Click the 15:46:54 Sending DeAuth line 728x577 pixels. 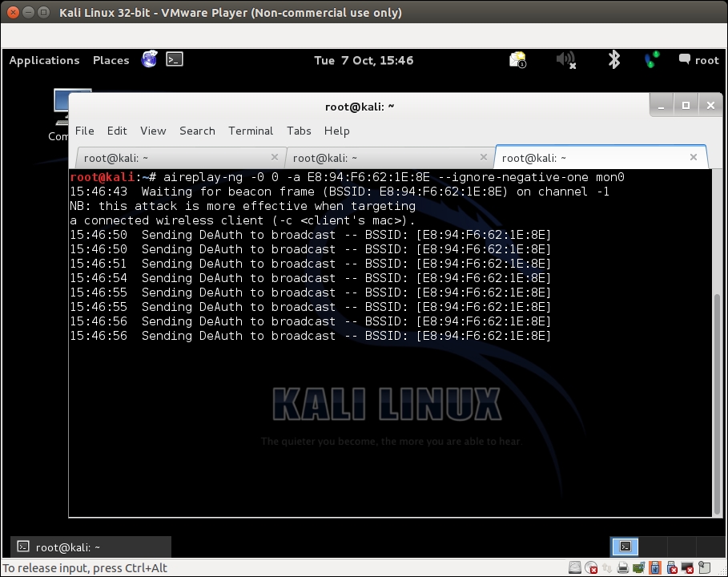pos(310,278)
